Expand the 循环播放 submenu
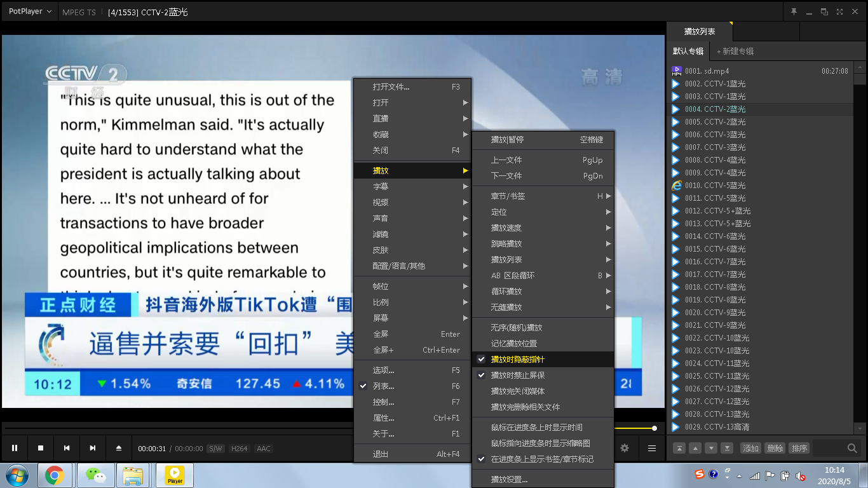This screenshot has width=868, height=488. coord(543,292)
